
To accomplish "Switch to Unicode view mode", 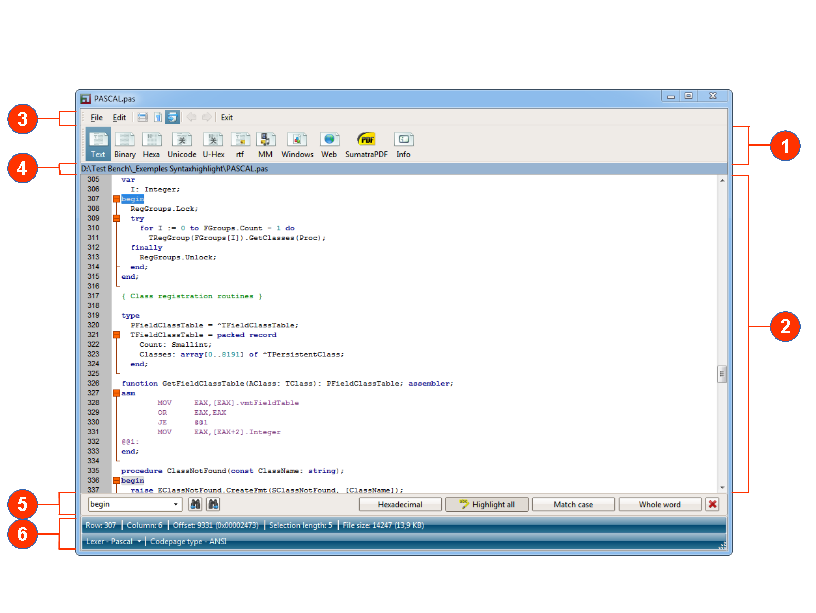I will [x=182, y=145].
